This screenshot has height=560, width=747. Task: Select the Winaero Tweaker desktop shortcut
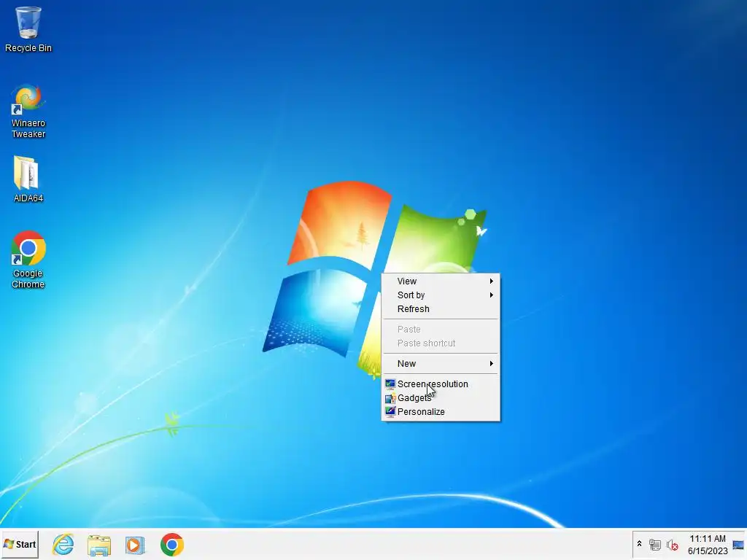pyautogui.click(x=28, y=112)
